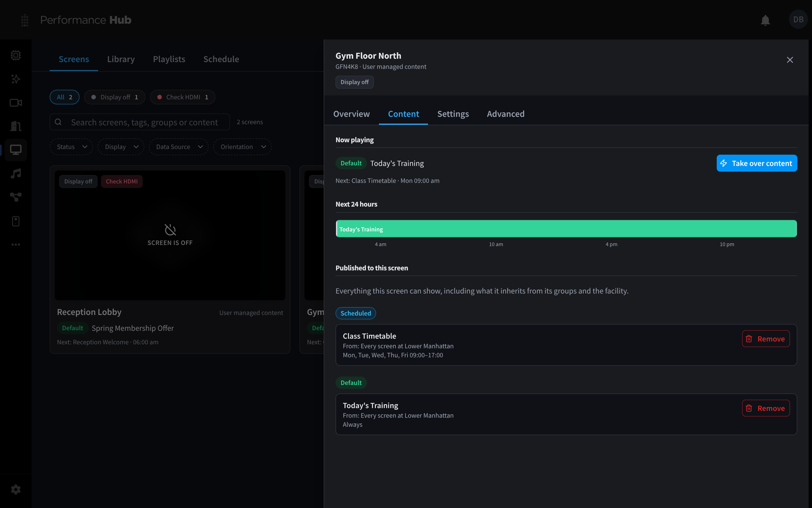Click the search screens input field
Image resolution: width=812 pixels, height=508 pixels.
click(x=140, y=122)
